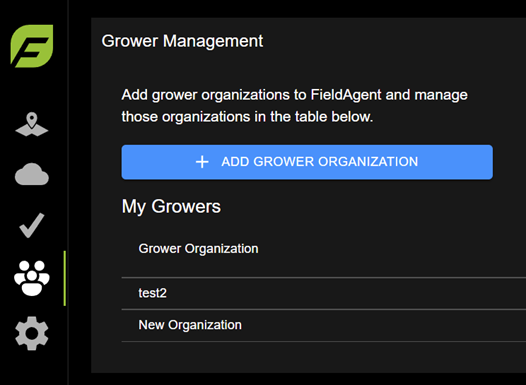Viewport: 526px width, 385px height.
Task: Select the growers group people icon
Action: coord(32,278)
